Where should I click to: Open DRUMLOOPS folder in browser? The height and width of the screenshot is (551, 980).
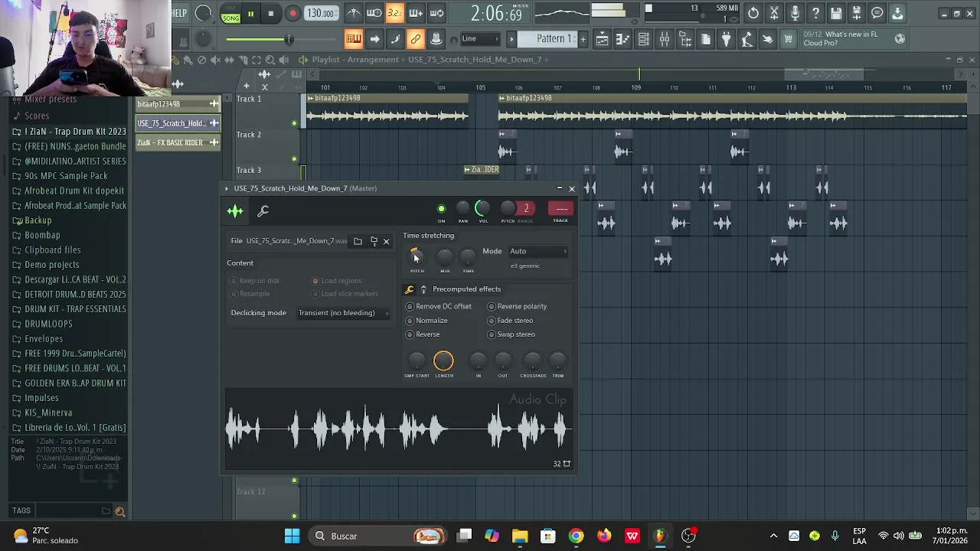[x=48, y=324]
